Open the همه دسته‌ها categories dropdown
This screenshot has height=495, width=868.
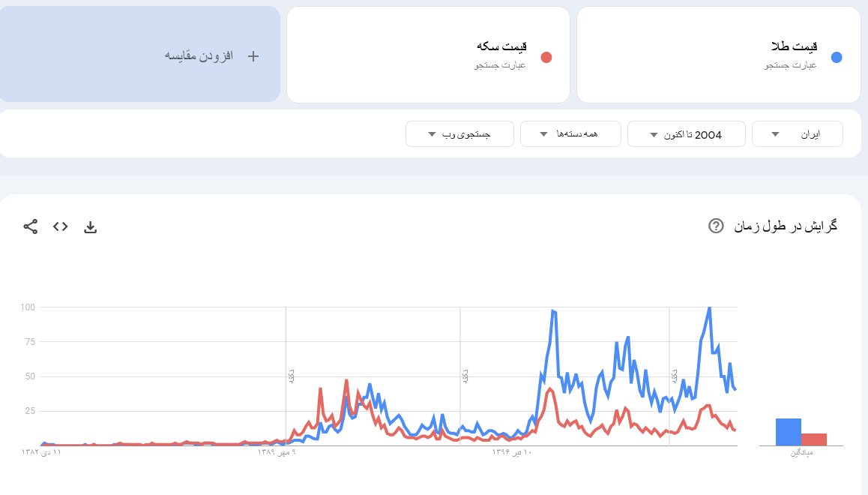570,134
